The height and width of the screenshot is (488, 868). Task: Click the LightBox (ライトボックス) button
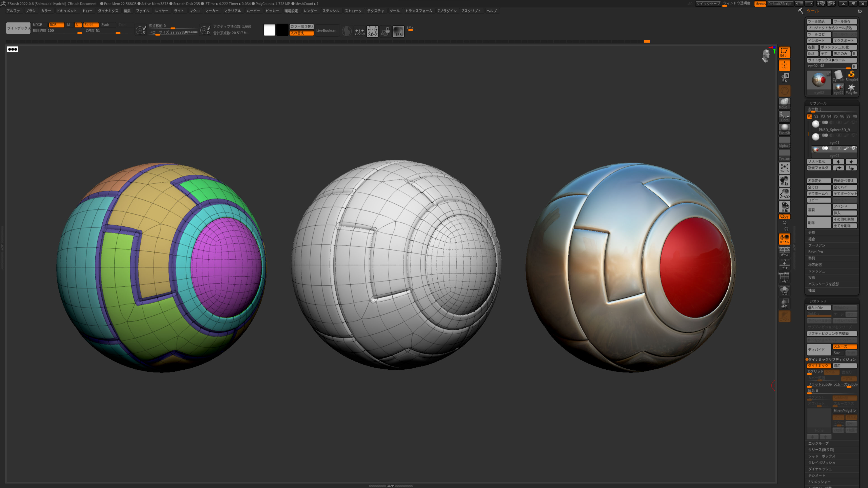[x=18, y=28]
